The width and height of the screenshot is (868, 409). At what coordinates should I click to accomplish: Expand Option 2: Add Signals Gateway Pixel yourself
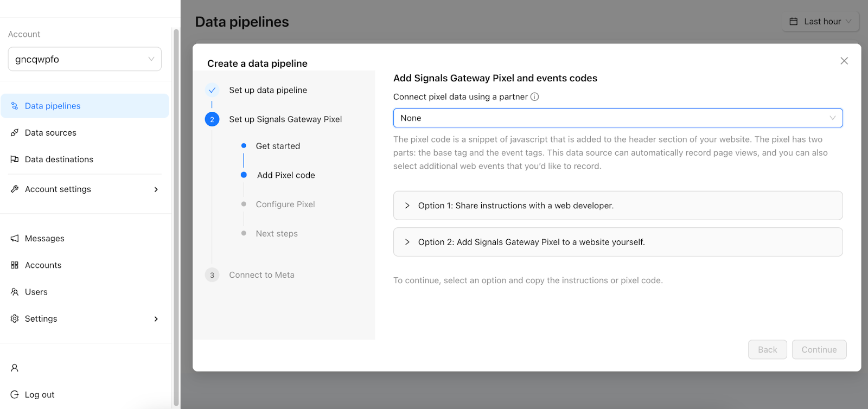pyautogui.click(x=618, y=242)
